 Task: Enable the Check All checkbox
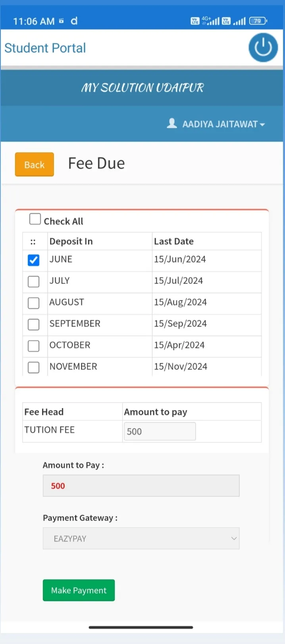point(35,219)
